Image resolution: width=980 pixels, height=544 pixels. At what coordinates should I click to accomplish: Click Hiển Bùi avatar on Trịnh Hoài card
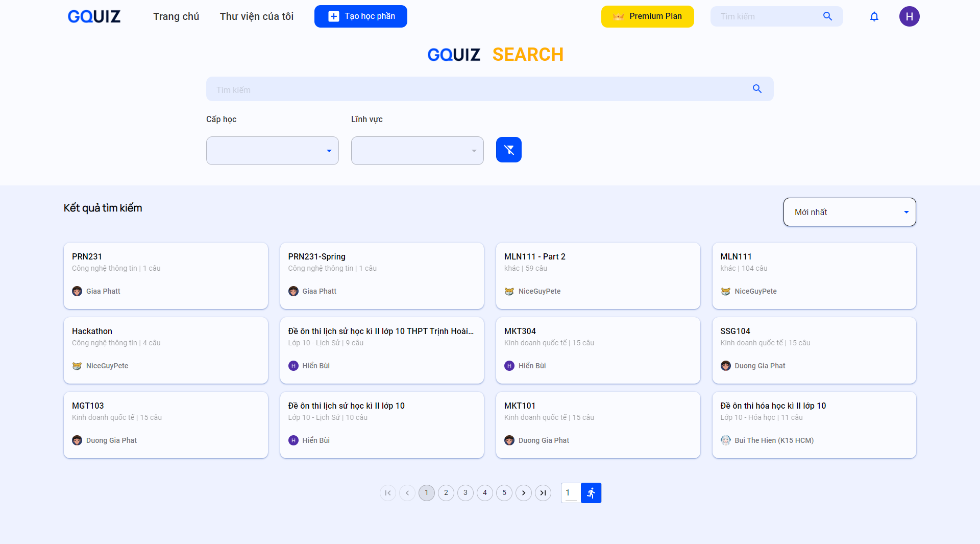(x=293, y=366)
